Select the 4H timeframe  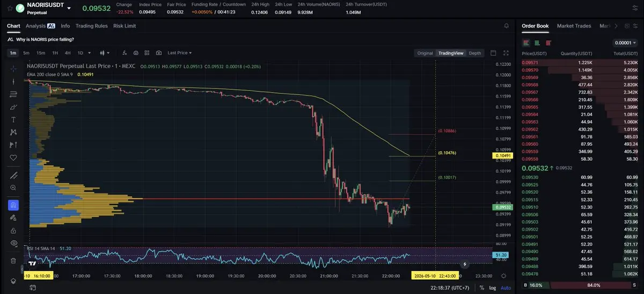point(68,53)
